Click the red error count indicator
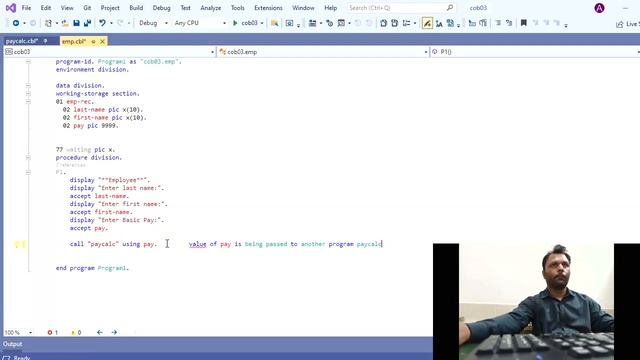 [52, 332]
